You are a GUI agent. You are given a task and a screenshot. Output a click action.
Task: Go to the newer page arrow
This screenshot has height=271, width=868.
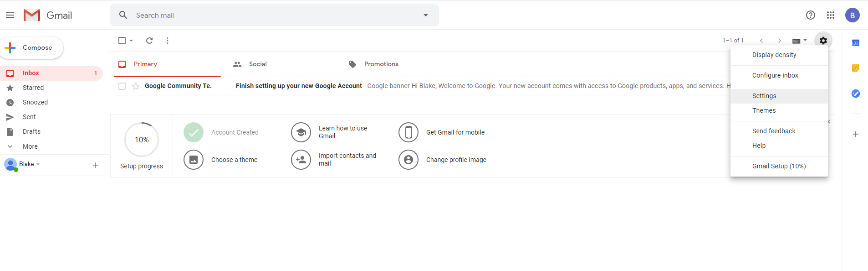pos(761,41)
